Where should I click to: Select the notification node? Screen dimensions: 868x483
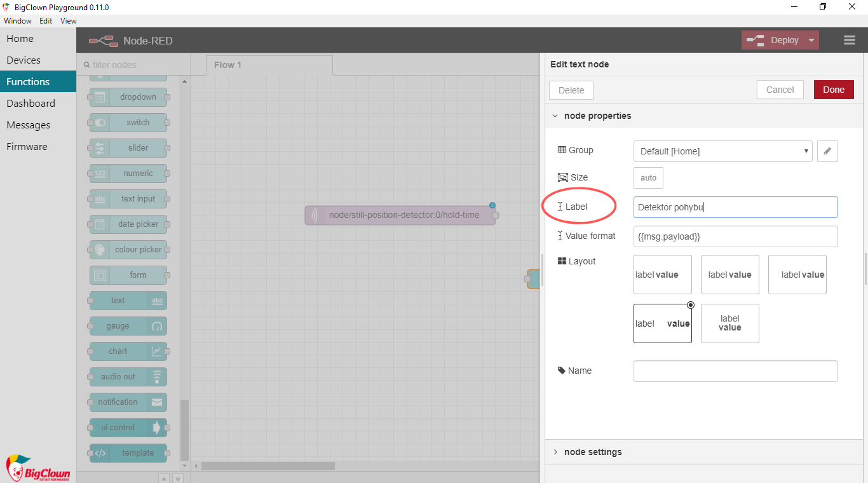(x=128, y=402)
